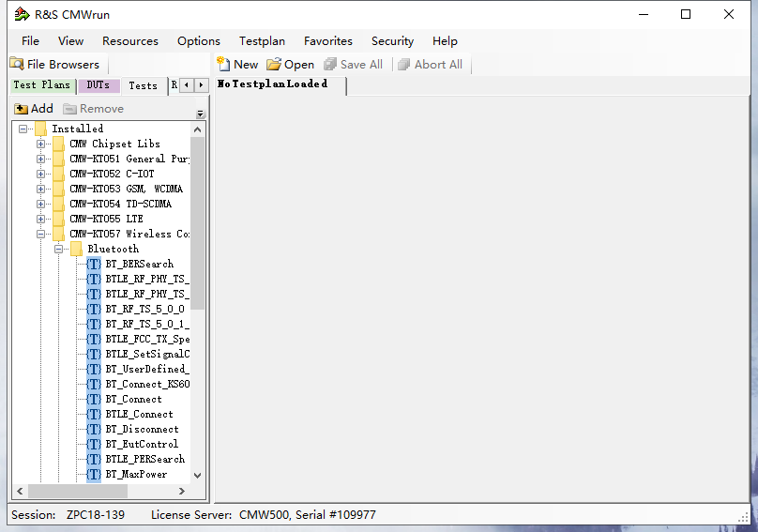This screenshot has height=532, width=758.
Task: Expand the CMW Chipset Libs node
Action: coord(40,144)
